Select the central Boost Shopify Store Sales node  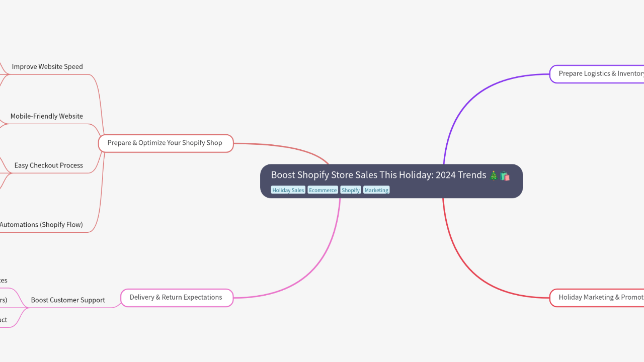[391, 181]
